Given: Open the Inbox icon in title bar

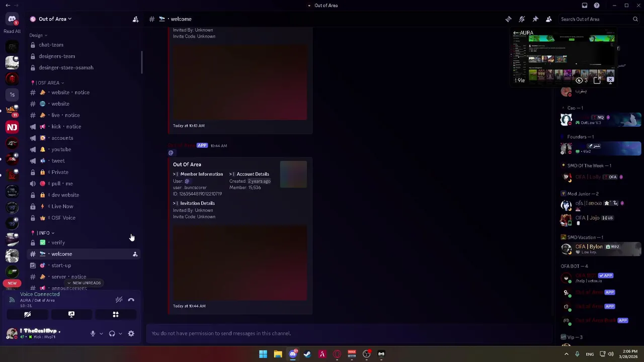Looking at the screenshot, I should 585,6.
